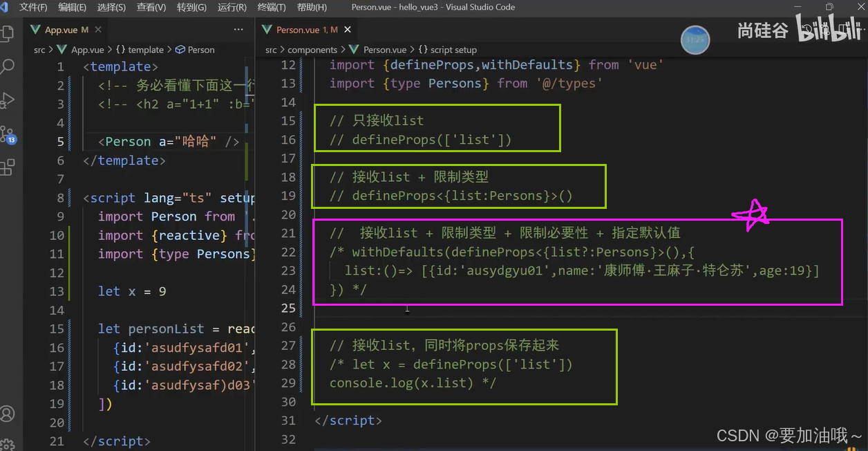The width and height of the screenshot is (868, 451).
Task: Open the 编辑(E) menu
Action: click(73, 7)
